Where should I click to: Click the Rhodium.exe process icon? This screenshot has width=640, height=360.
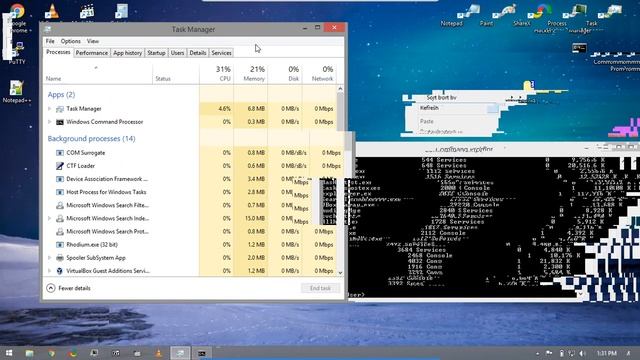click(x=60, y=244)
